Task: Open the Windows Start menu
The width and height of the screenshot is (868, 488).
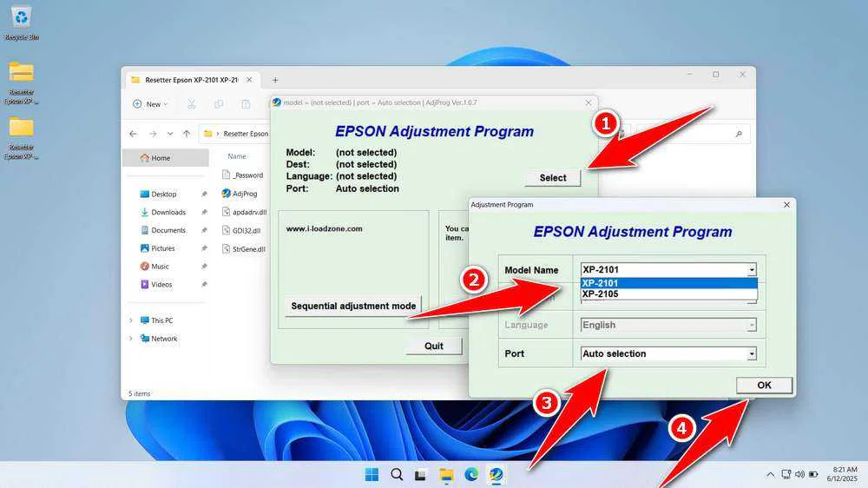Action: [372, 475]
